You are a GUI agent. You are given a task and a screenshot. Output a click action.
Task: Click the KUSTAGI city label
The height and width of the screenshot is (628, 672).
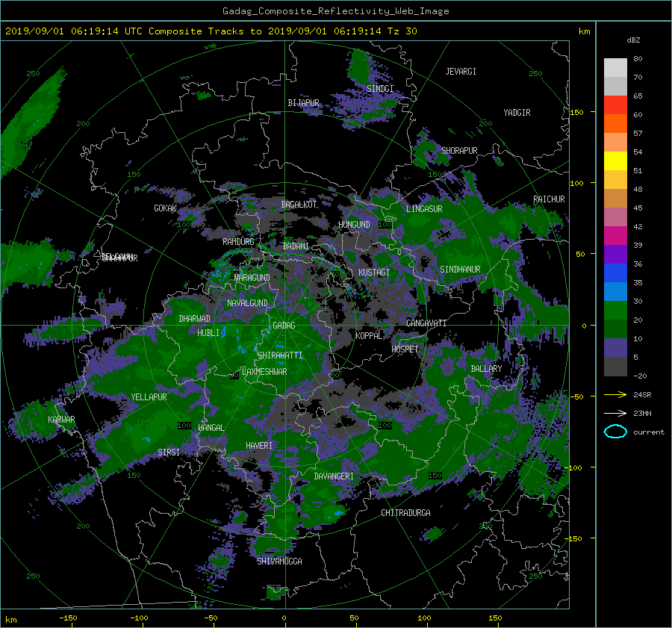click(x=374, y=273)
